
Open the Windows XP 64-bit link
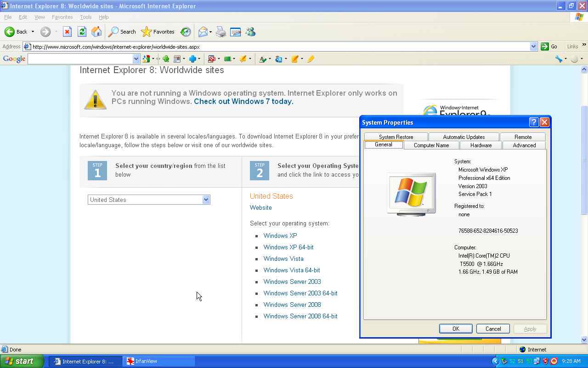point(288,247)
